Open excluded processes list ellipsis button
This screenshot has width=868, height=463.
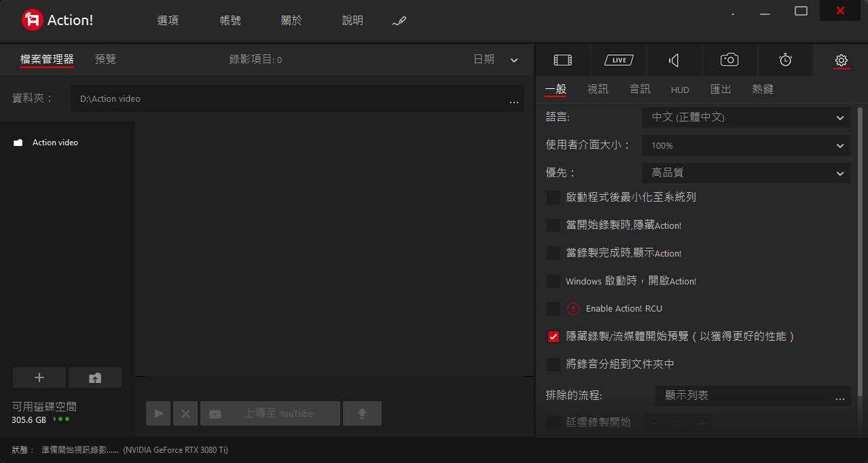[840, 399]
